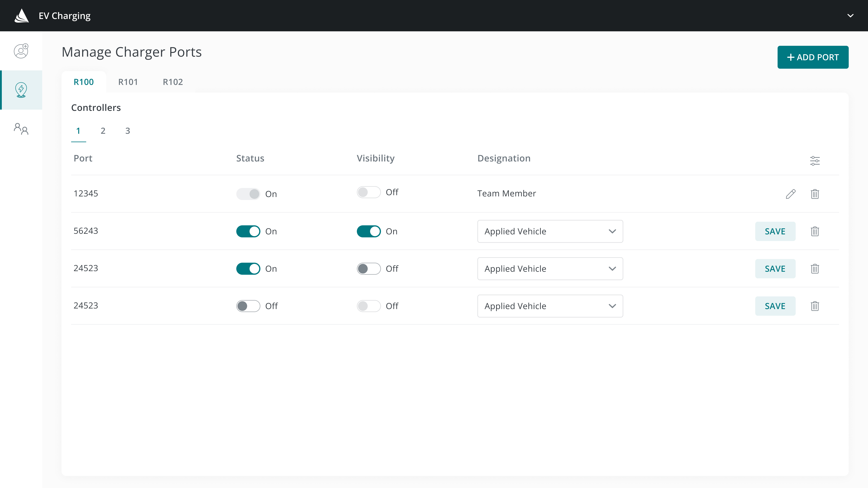Click the add user profile sidebar icon
The height and width of the screenshot is (488, 868).
point(21,51)
